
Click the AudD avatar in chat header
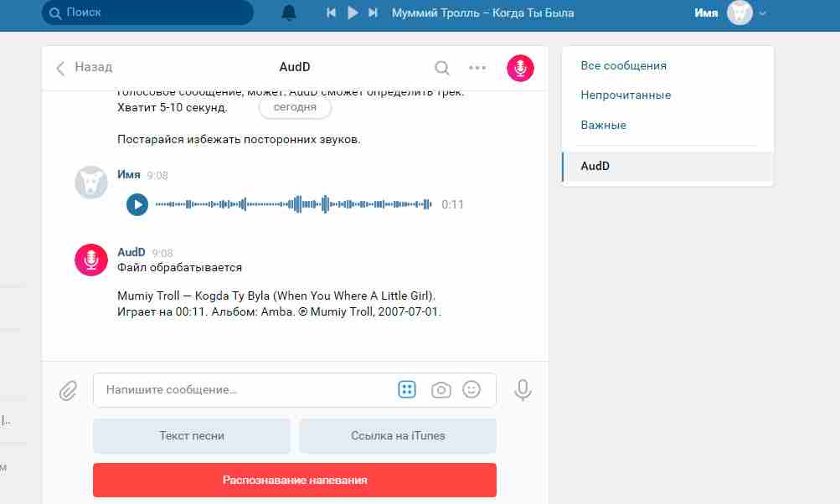click(520, 68)
